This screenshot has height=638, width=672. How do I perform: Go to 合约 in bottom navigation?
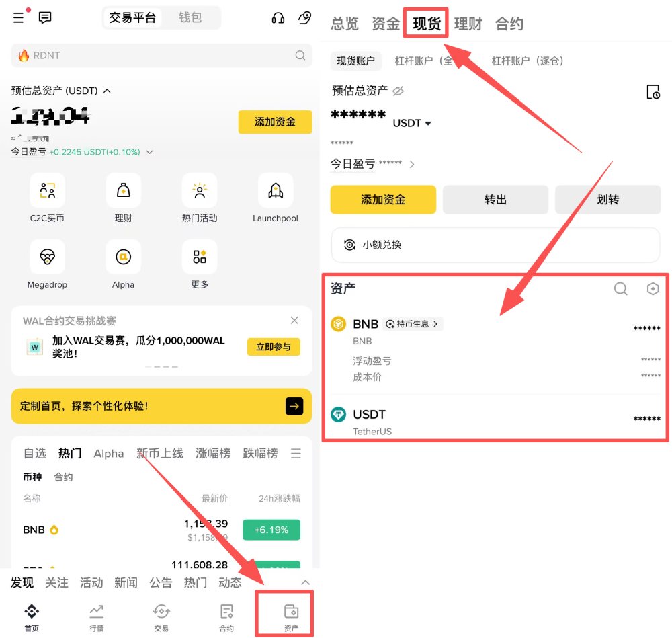tap(226, 617)
